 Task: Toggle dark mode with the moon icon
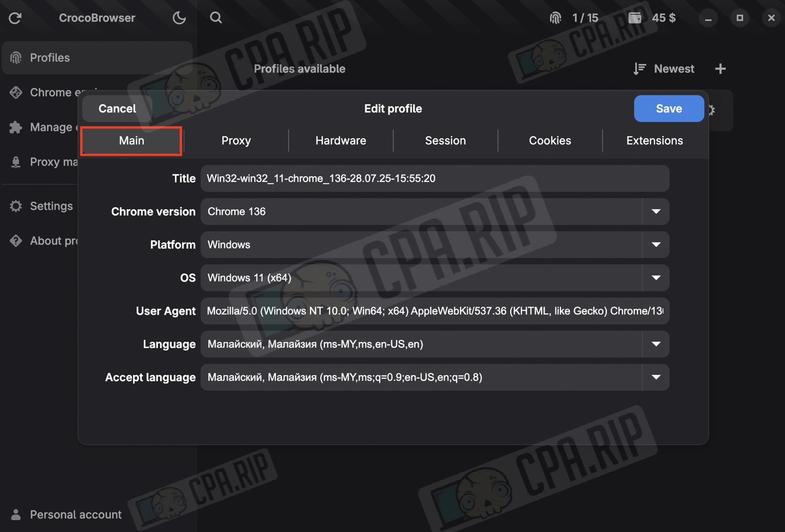tap(179, 18)
